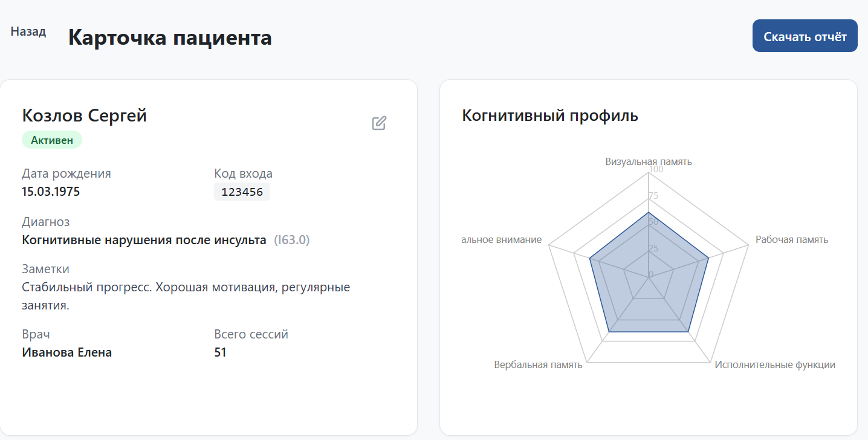The width and height of the screenshot is (868, 440).
Task: Select the "альное внимание" axis label
Action: point(500,239)
